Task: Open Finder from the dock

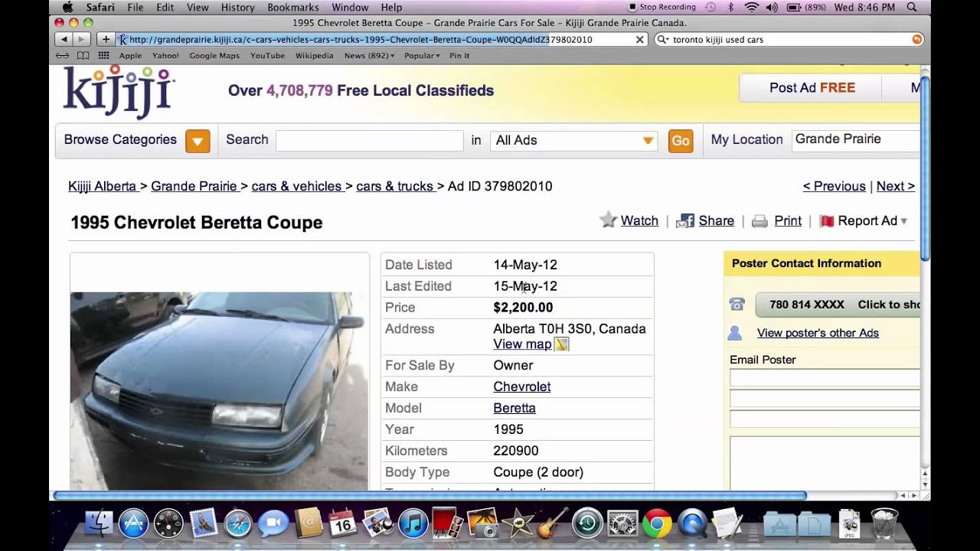Action: point(99,524)
